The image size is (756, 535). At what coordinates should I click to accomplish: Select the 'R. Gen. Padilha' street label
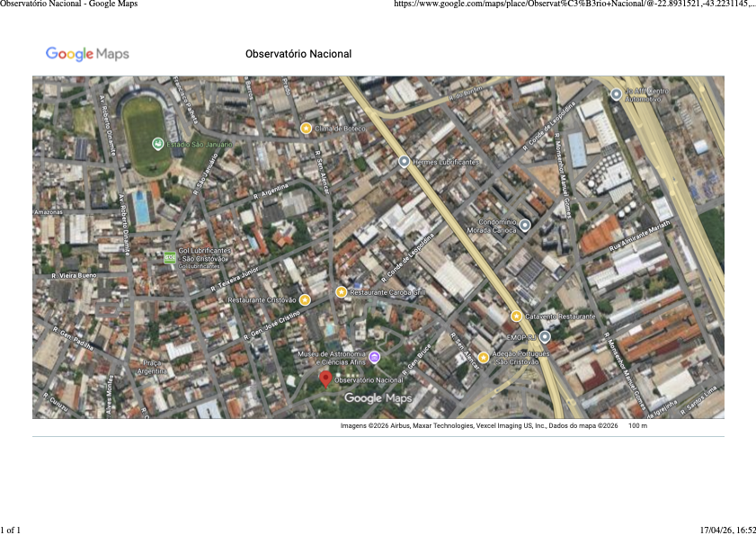tap(73, 338)
